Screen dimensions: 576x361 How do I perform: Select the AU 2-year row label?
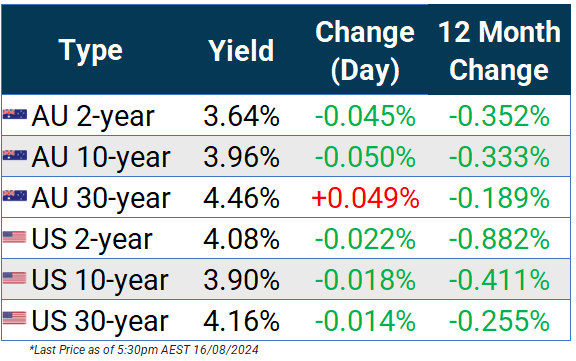point(93,117)
